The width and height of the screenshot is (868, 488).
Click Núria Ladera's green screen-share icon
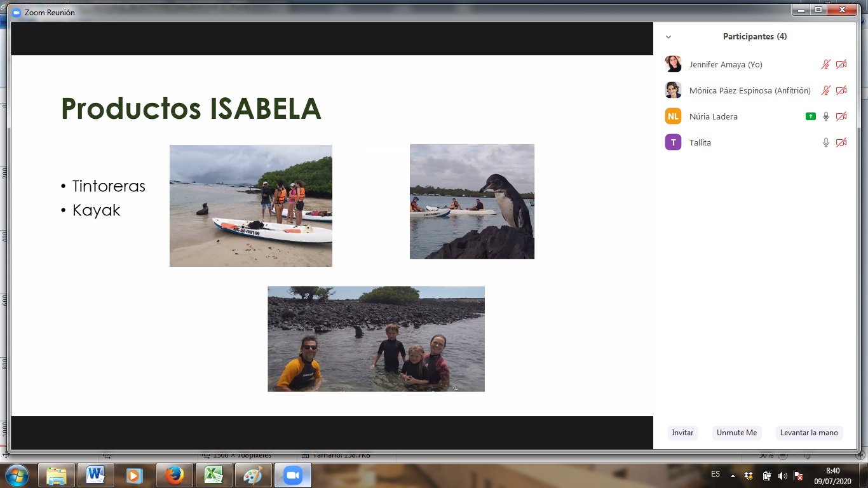point(810,116)
